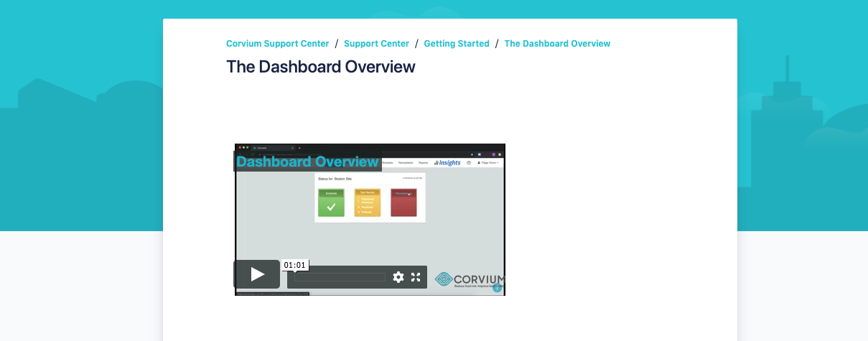This screenshot has height=341, width=868.
Task: Go to the Support Center breadcrumb
Action: tap(376, 44)
